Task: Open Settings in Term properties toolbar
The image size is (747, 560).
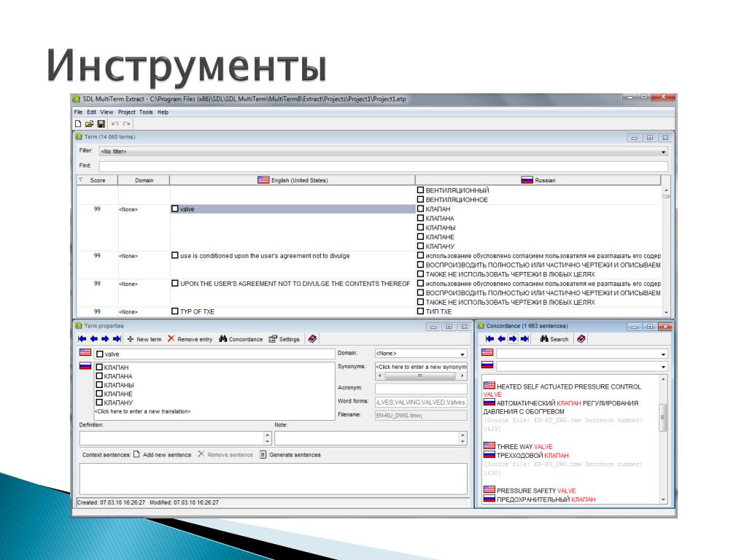Action: pos(284,339)
